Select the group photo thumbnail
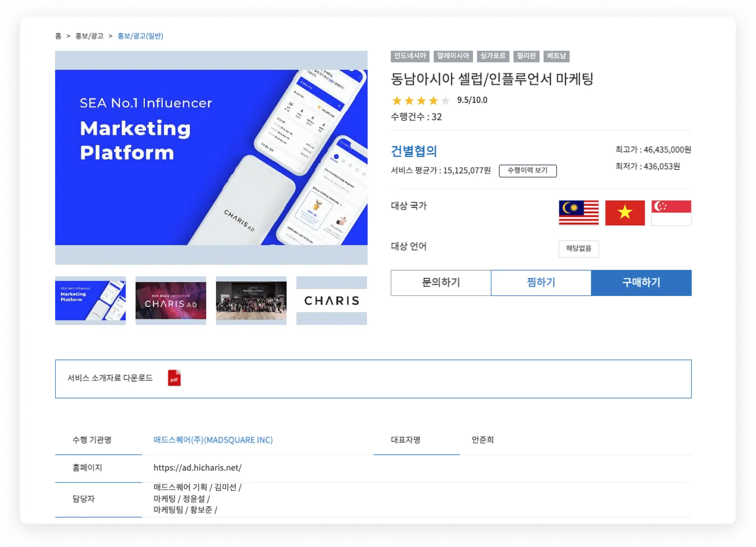The width and height of the screenshot is (756, 547). click(251, 300)
